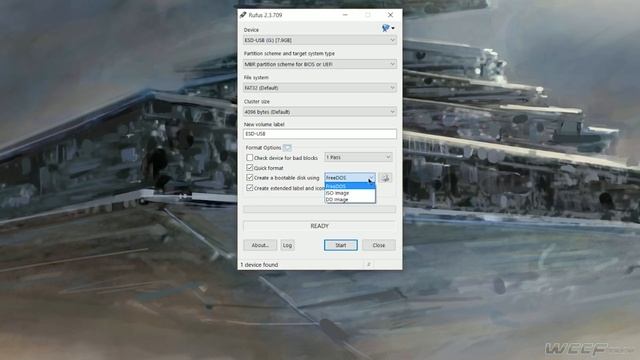640x360 pixels.
Task: Click the Start button
Action: [341, 245]
